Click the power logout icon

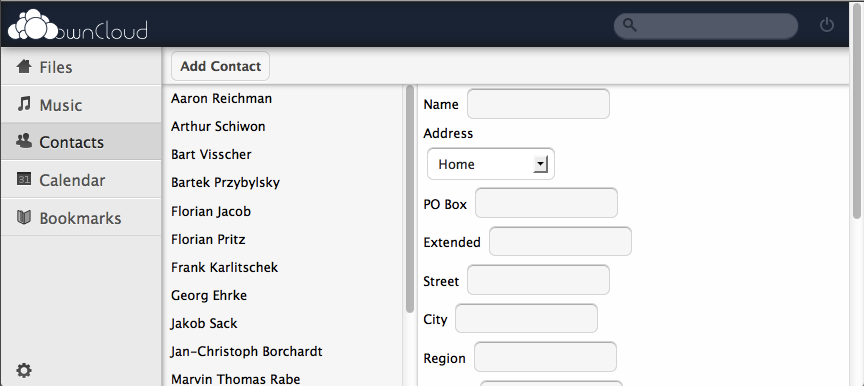[827, 25]
